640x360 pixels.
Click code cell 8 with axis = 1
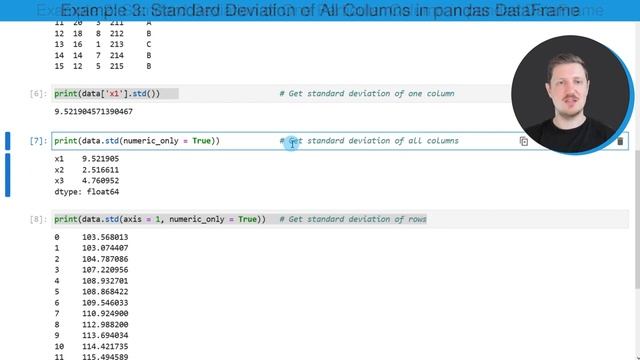(x=340, y=219)
